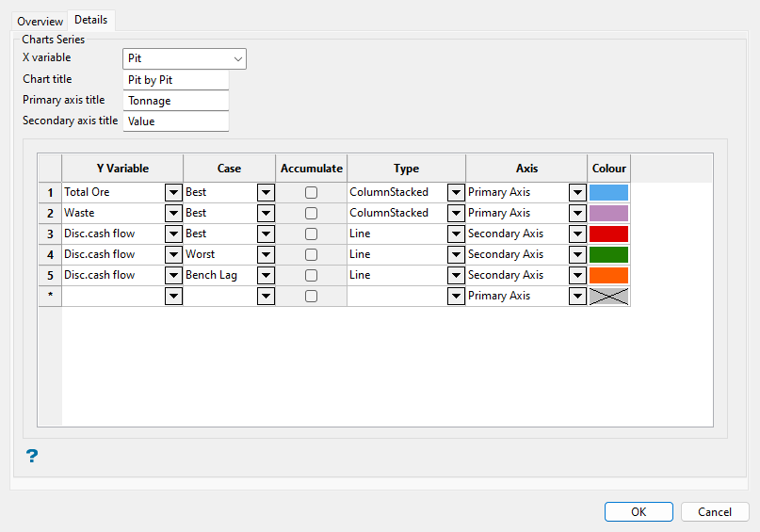Toggle Accumulate for Bench Lag row
The width and height of the screenshot is (760, 532).
[311, 275]
